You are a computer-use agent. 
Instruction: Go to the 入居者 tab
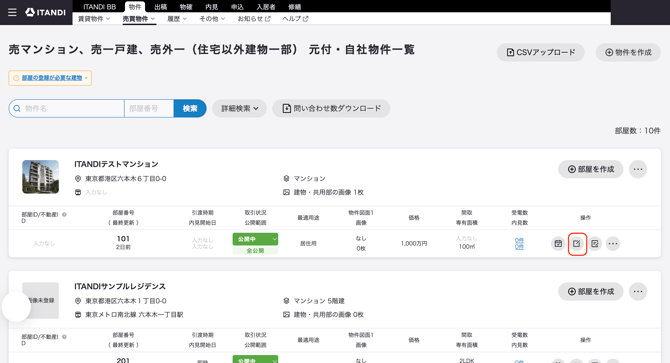pos(266,6)
